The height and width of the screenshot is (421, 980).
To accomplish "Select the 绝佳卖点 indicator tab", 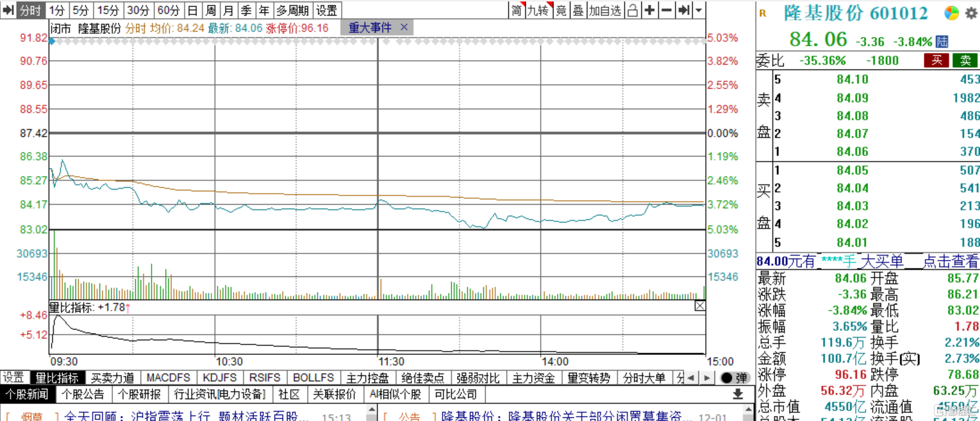I will point(423,378).
